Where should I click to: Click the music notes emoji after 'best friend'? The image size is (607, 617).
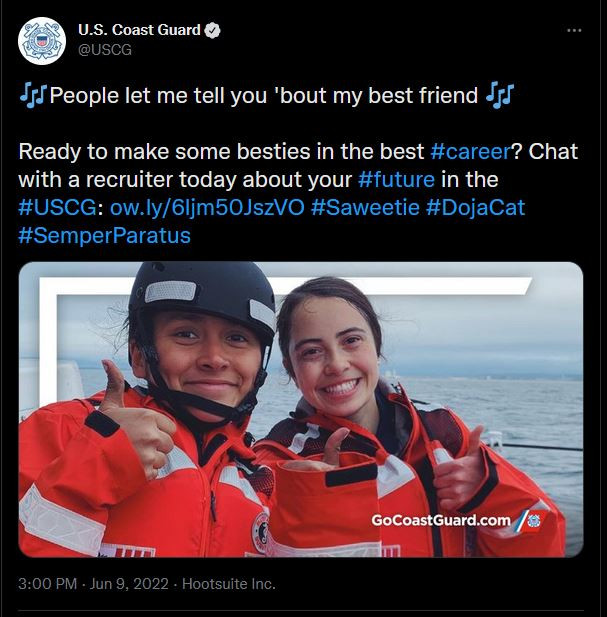pyautogui.click(x=498, y=97)
